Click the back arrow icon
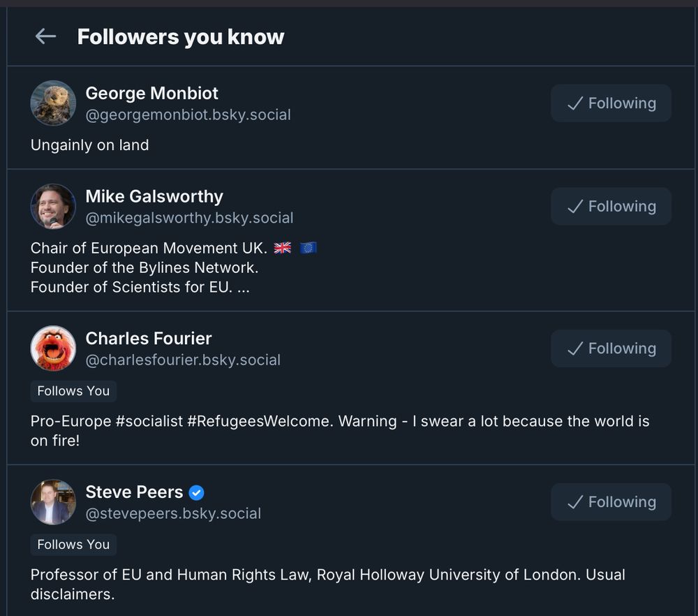The image size is (698, 616). (x=45, y=36)
